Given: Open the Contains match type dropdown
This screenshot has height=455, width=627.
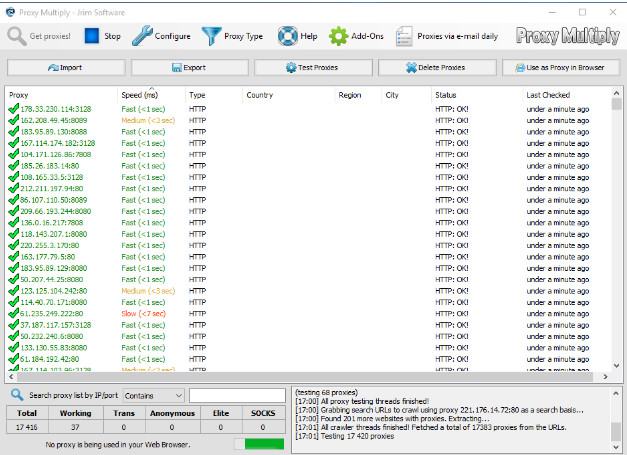Looking at the screenshot, I should coord(154,395).
